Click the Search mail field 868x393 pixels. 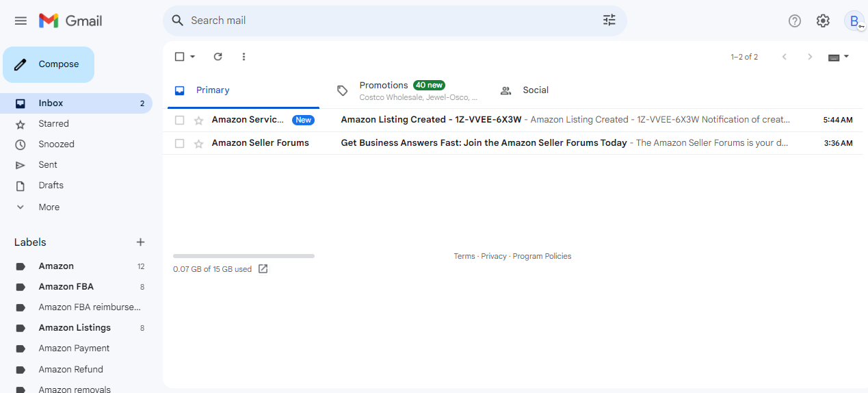[395, 21]
